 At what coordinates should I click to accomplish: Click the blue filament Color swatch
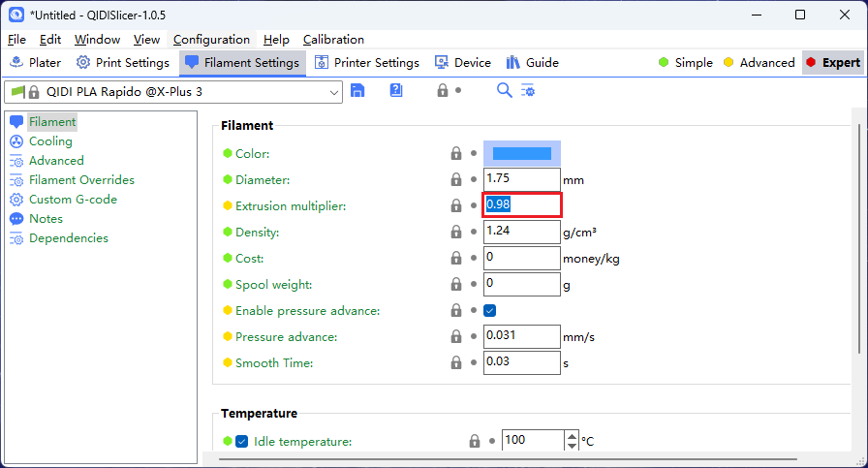(x=522, y=153)
